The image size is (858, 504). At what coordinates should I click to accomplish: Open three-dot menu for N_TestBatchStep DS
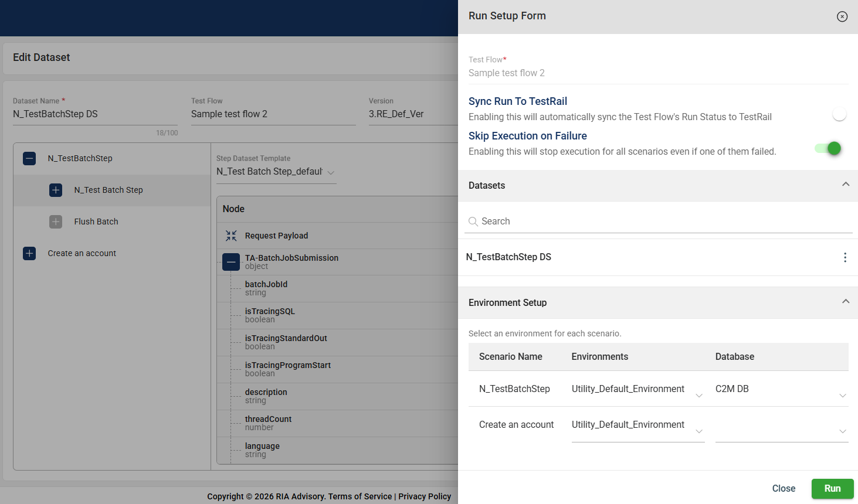tap(845, 257)
